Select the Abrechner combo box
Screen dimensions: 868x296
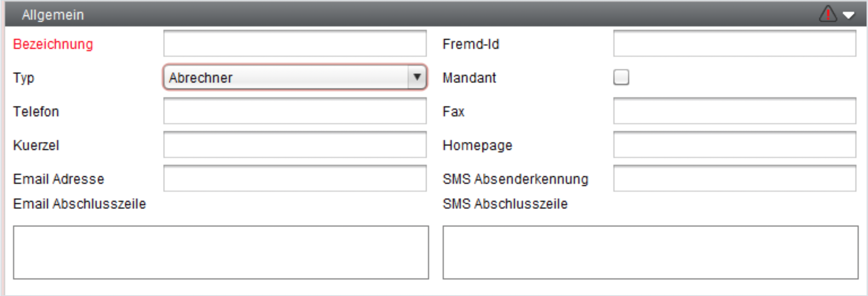[x=295, y=77]
